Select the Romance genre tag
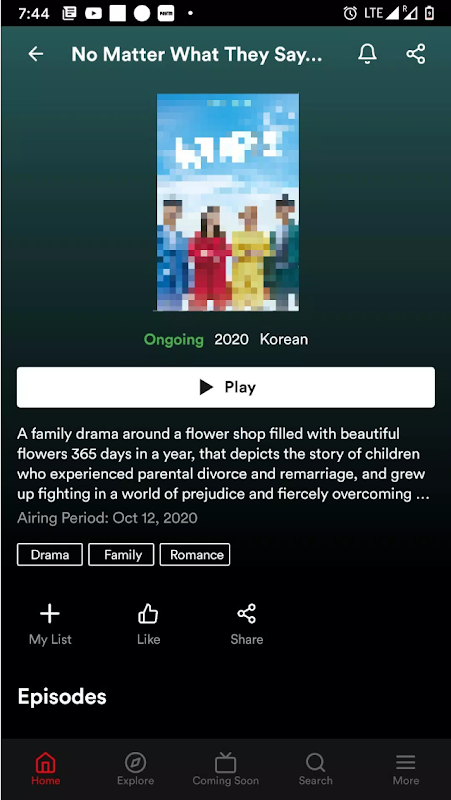The image size is (451, 800). 195,555
